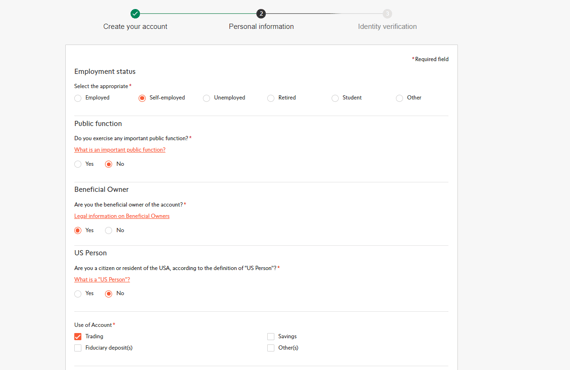Click the step 2 circle icon
570x370 pixels.
(261, 14)
